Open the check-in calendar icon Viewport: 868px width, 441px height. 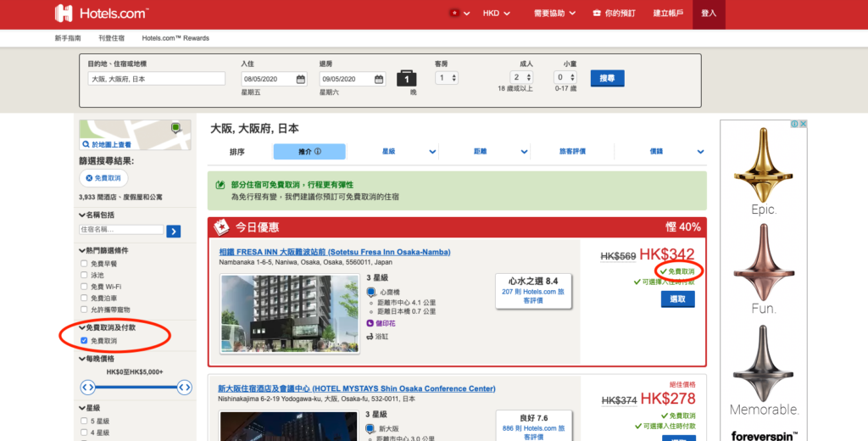(301, 79)
